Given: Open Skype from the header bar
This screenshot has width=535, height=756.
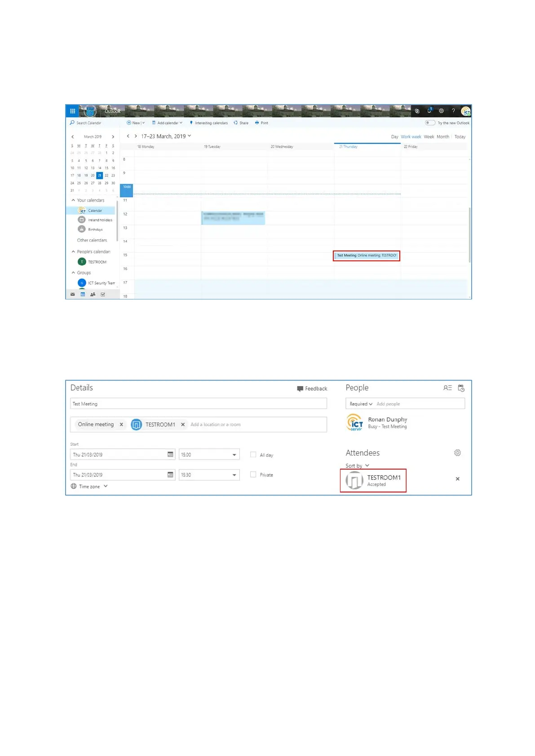Looking at the screenshot, I should (x=417, y=111).
